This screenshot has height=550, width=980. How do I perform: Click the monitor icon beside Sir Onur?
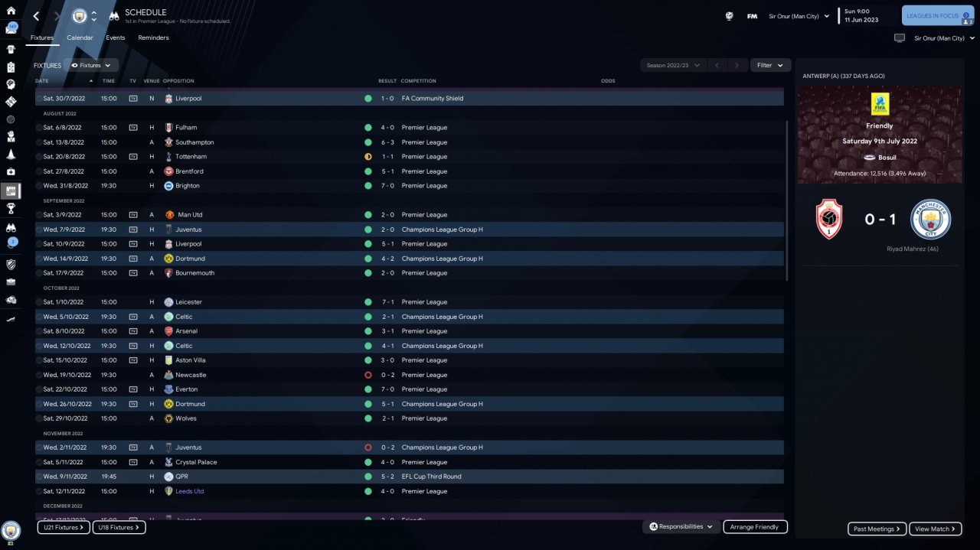coord(899,37)
